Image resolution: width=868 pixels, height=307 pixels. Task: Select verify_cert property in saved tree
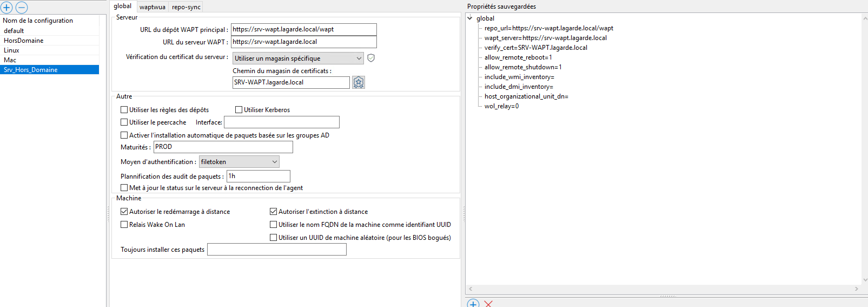click(535, 48)
